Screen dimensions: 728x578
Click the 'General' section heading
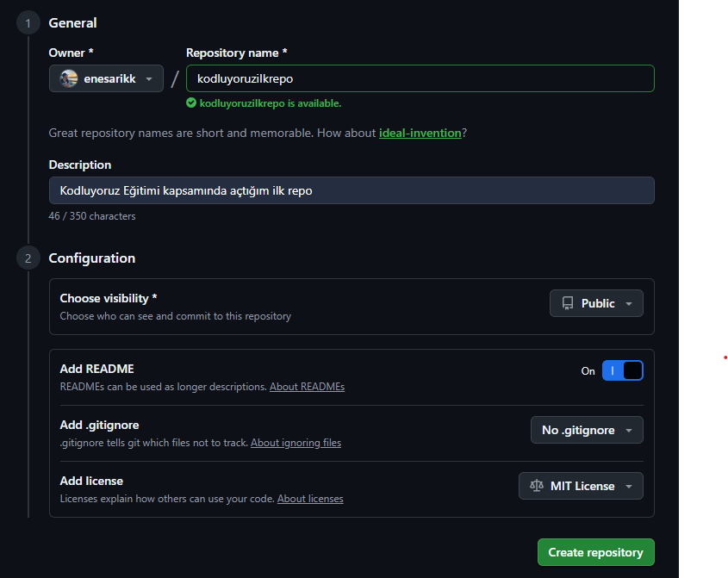coord(72,22)
